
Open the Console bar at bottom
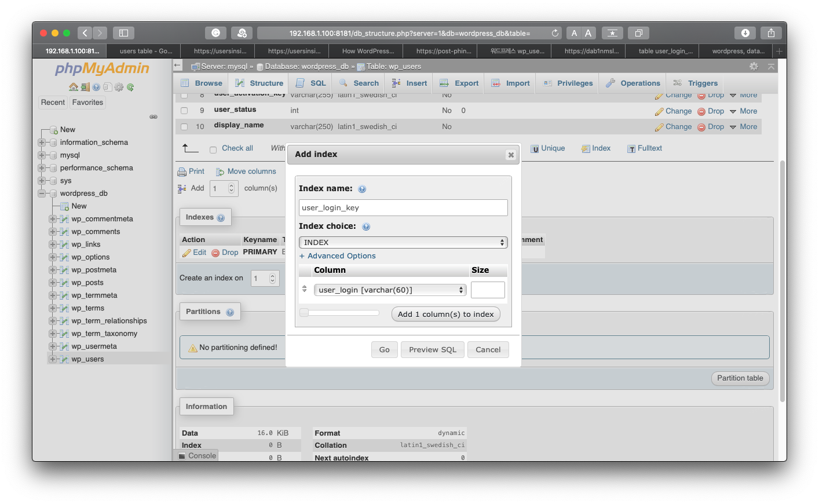click(196, 456)
